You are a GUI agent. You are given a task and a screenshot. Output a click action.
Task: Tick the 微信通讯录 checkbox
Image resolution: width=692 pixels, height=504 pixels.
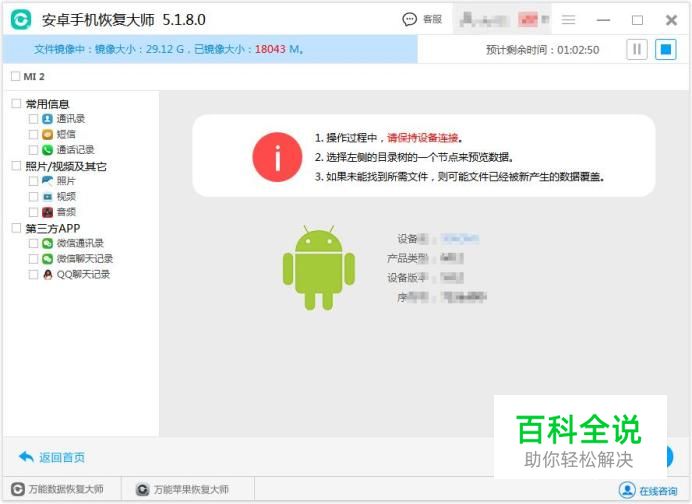33,243
